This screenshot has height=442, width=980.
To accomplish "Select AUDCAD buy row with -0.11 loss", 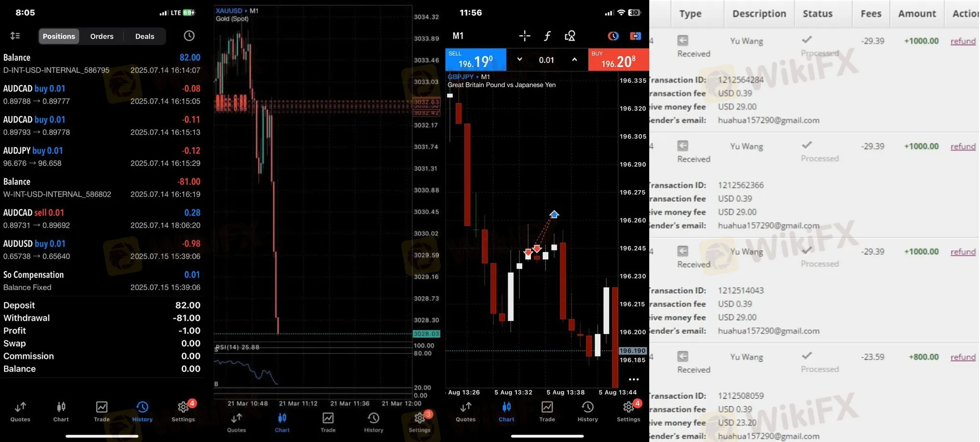I will coord(101,126).
